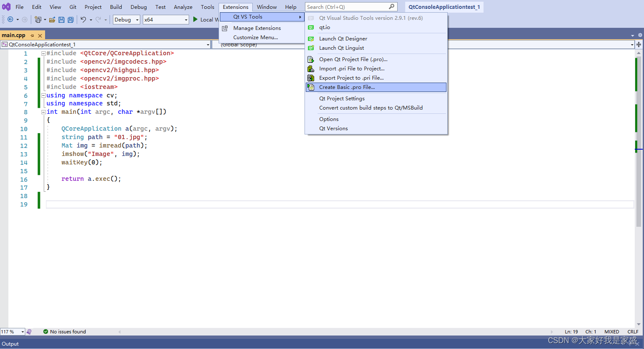Open the View menu
The image size is (644, 349).
55,7
